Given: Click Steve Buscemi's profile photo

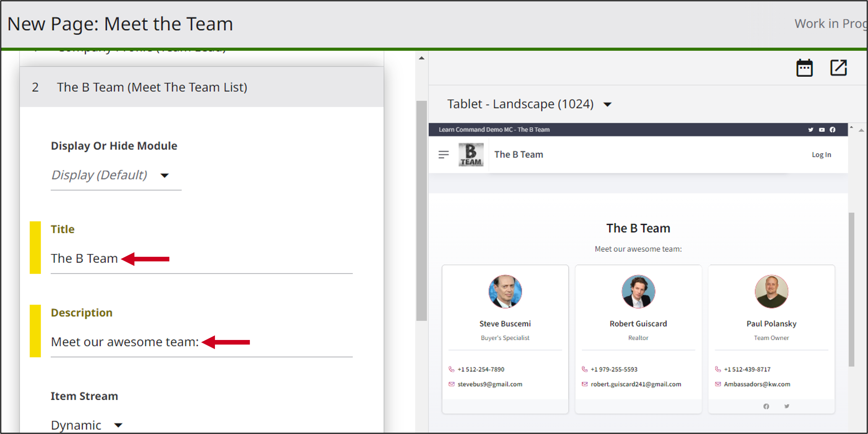Looking at the screenshot, I should point(505,291).
